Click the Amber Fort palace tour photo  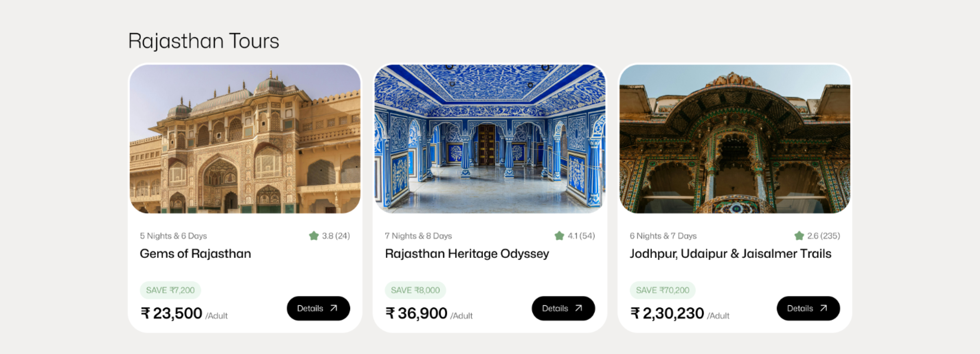pyautogui.click(x=245, y=139)
